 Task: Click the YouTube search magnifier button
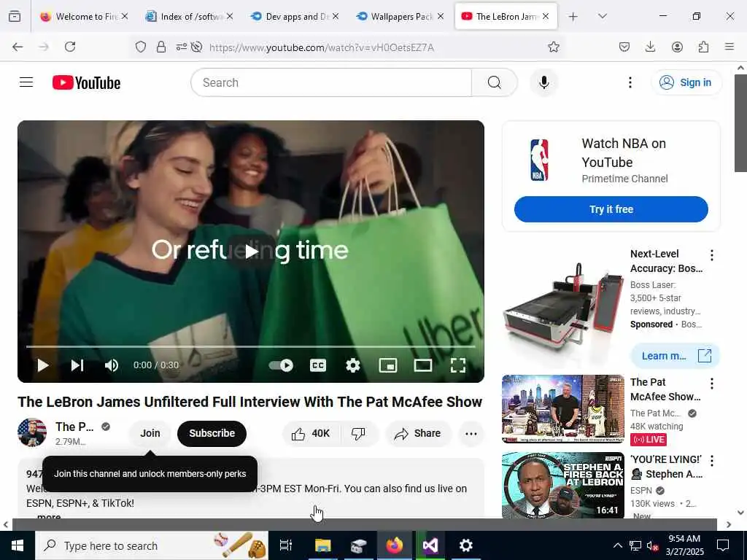point(495,82)
